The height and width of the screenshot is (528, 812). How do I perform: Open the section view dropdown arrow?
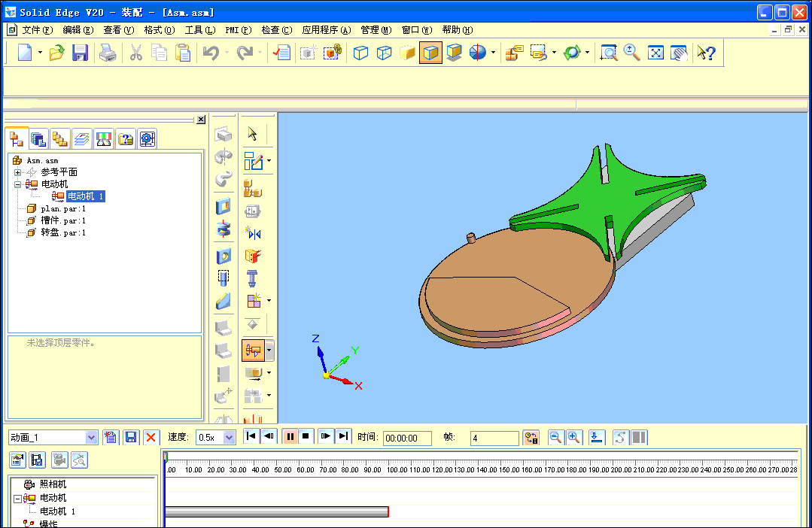coord(493,53)
